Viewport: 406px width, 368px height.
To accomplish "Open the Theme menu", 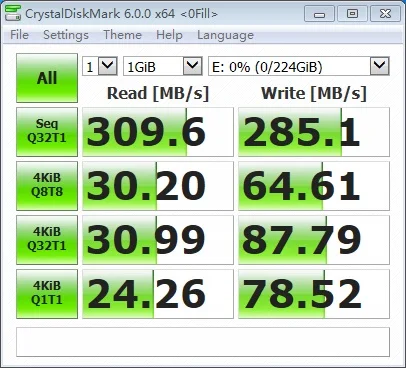I will click(x=122, y=35).
